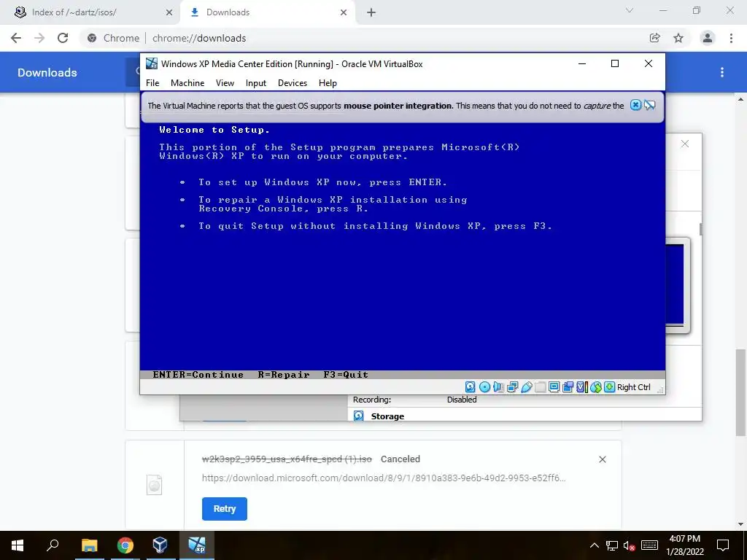This screenshot has width=747, height=560.
Task: Click the keyboard capture green arrow indicator
Action: point(609,387)
